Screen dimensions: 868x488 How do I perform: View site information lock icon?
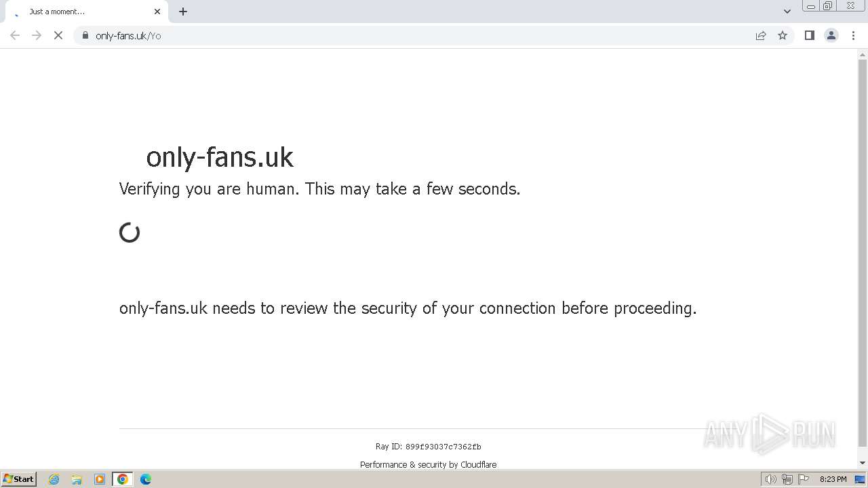tap(85, 36)
